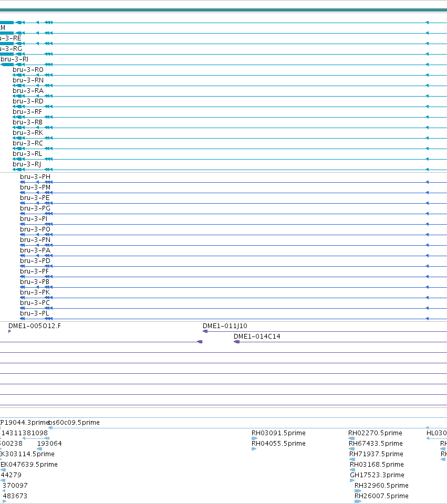Select the bru-3-PA protein label
The image size is (447, 504).
pyautogui.click(x=35, y=250)
